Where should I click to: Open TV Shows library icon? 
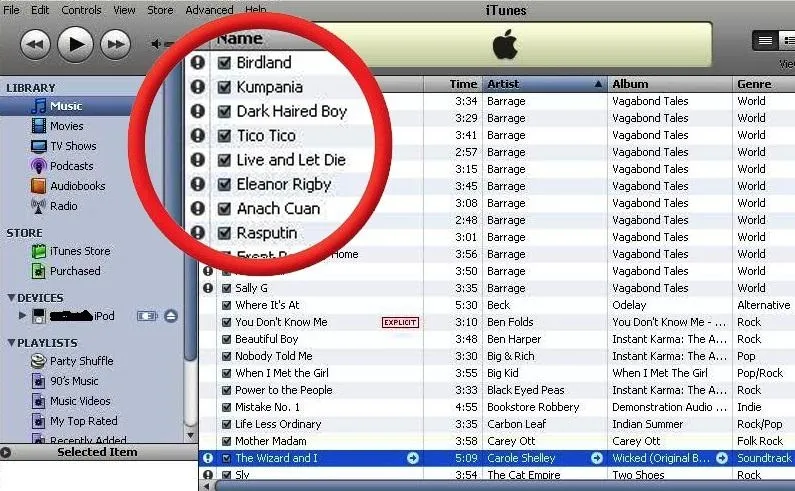(x=39, y=146)
